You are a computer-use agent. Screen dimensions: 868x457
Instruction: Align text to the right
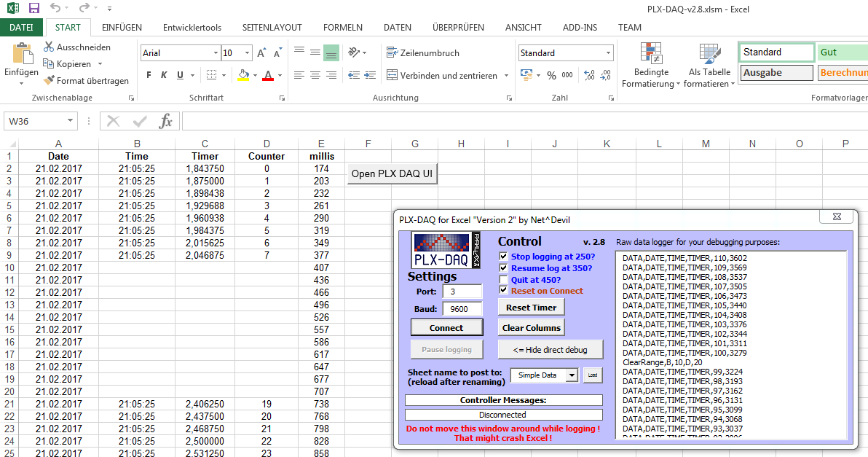point(331,75)
